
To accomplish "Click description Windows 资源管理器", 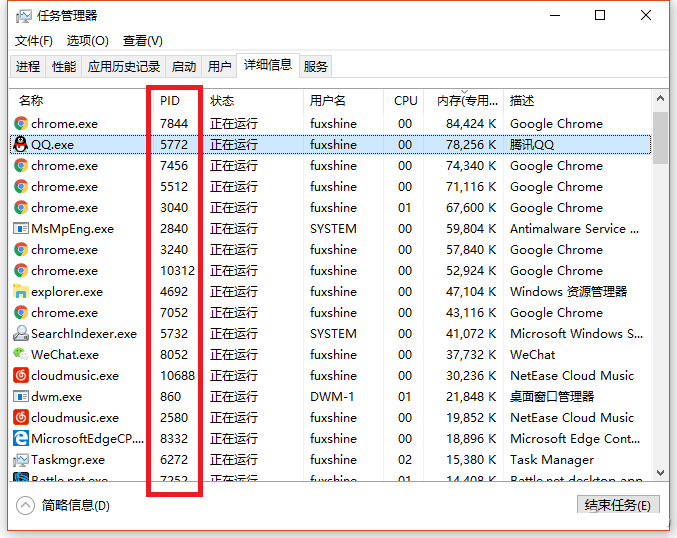I will click(569, 292).
